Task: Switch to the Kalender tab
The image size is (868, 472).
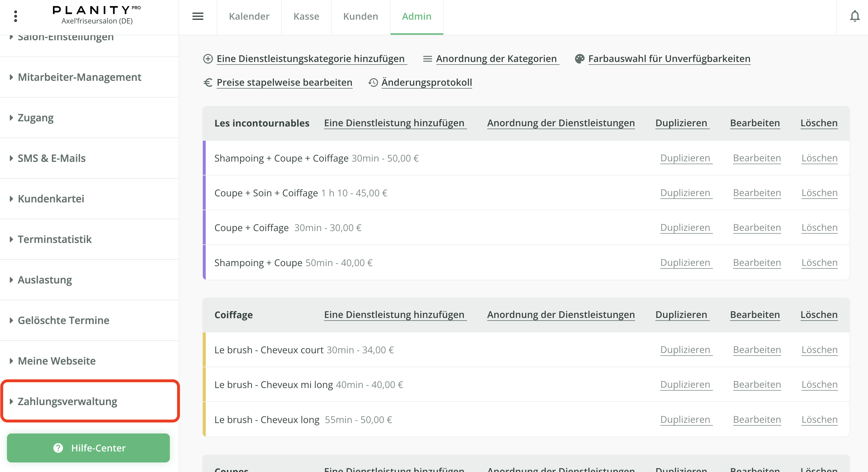Action: coord(249,16)
